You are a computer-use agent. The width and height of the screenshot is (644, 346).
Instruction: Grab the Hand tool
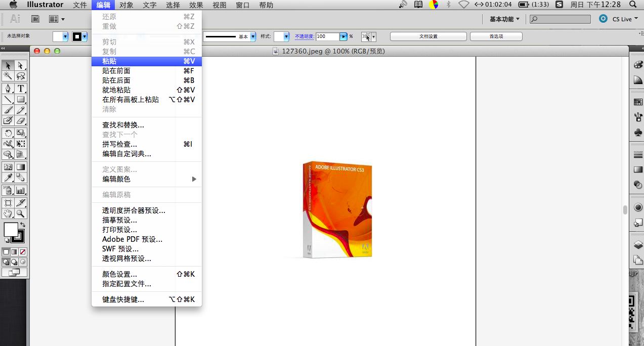(x=8, y=213)
